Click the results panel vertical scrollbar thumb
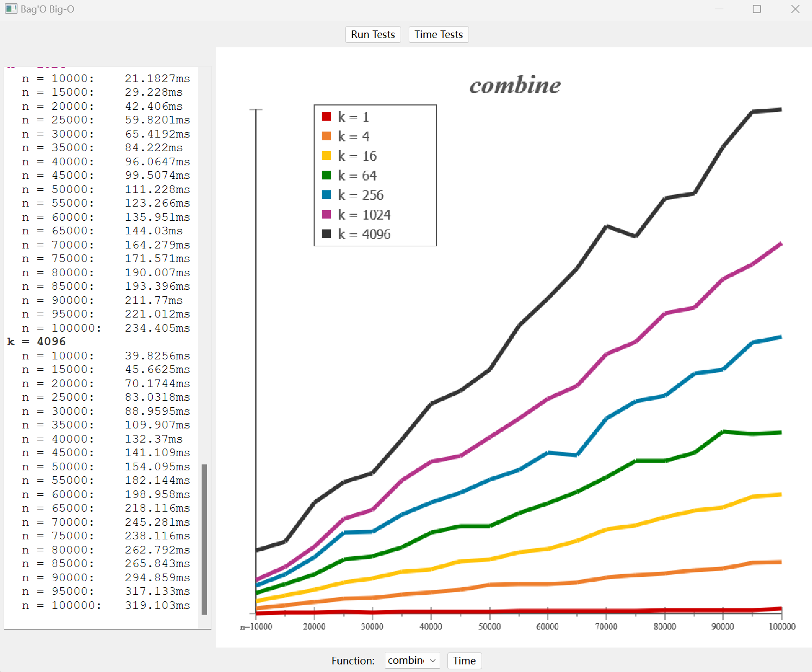 click(x=204, y=539)
